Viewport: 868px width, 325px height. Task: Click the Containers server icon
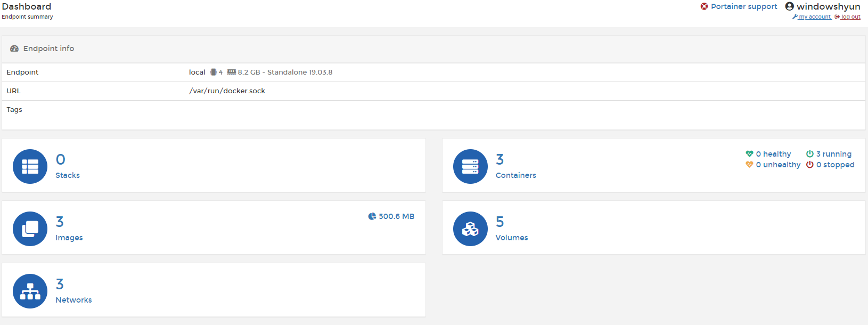(x=470, y=166)
